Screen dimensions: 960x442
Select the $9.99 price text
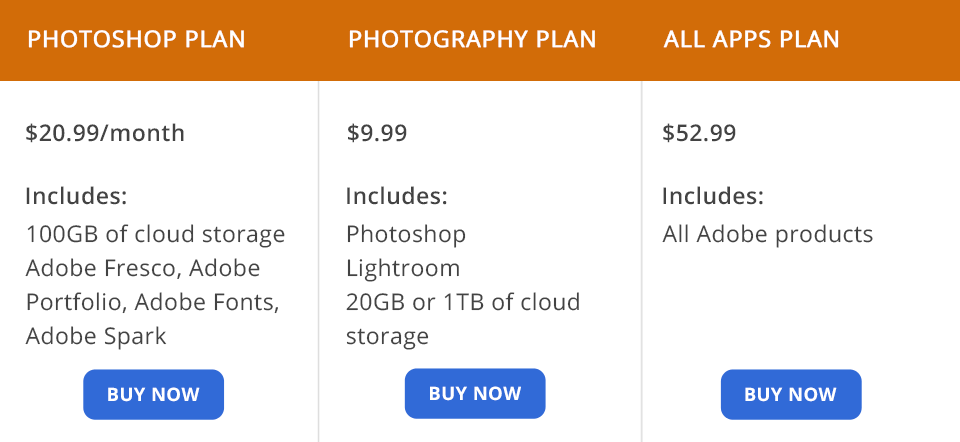coord(377,133)
